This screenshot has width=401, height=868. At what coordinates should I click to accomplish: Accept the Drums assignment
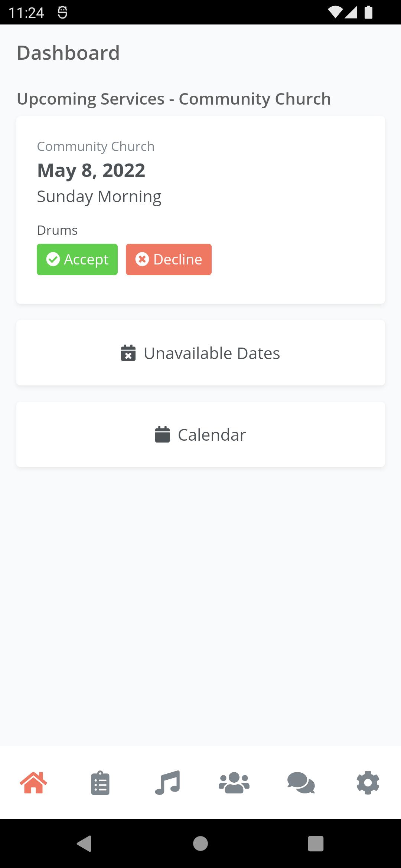[77, 259]
